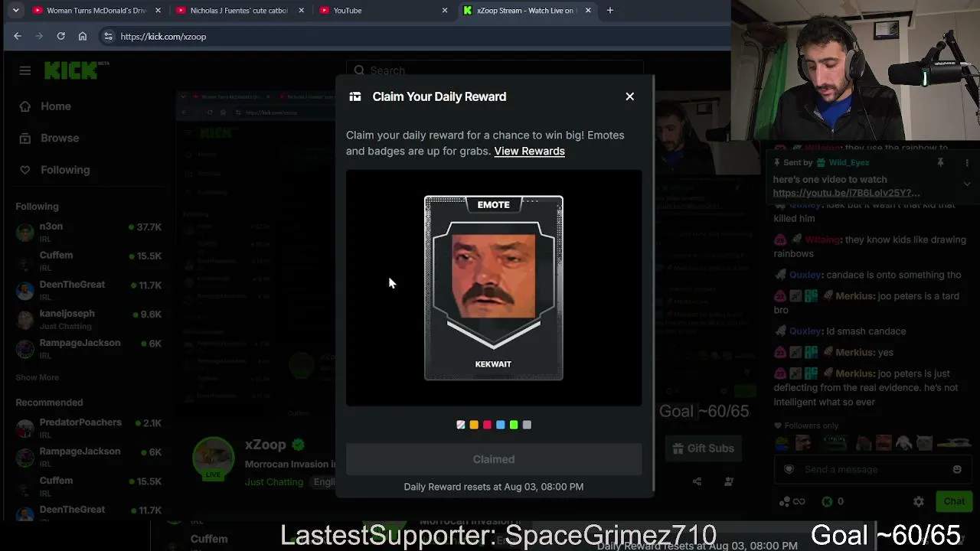Click Merkius username in 'yes' message

854,353
